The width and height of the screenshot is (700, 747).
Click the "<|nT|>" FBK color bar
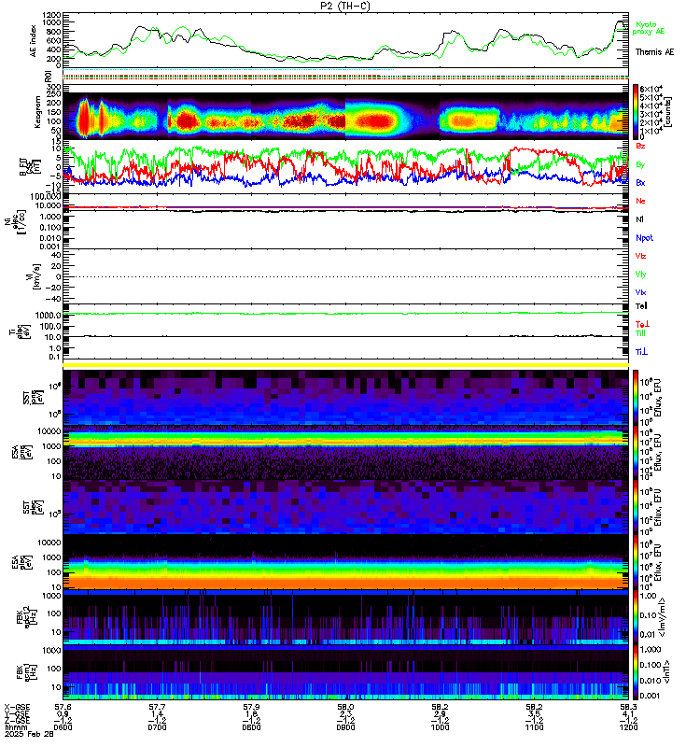pos(636,671)
